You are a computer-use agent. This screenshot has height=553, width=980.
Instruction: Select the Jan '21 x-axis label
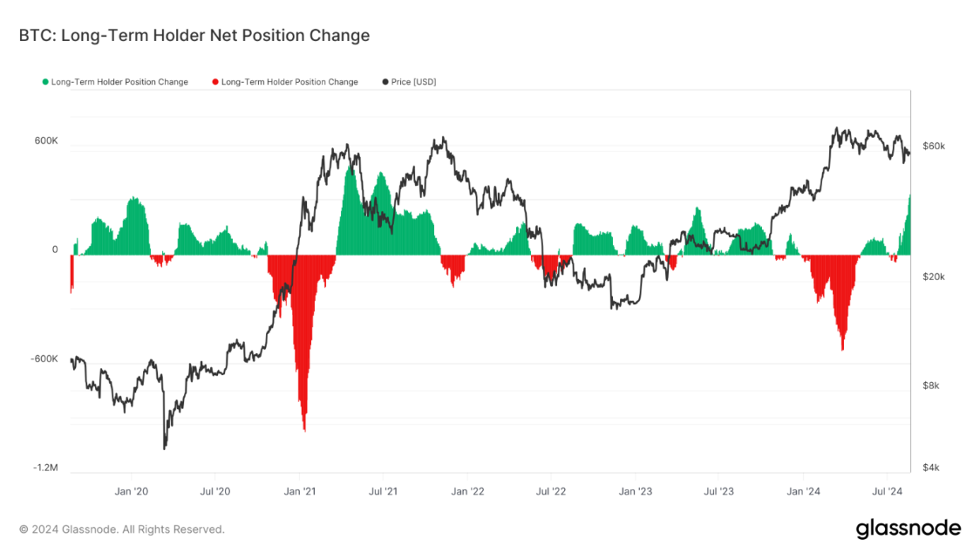[x=299, y=492]
